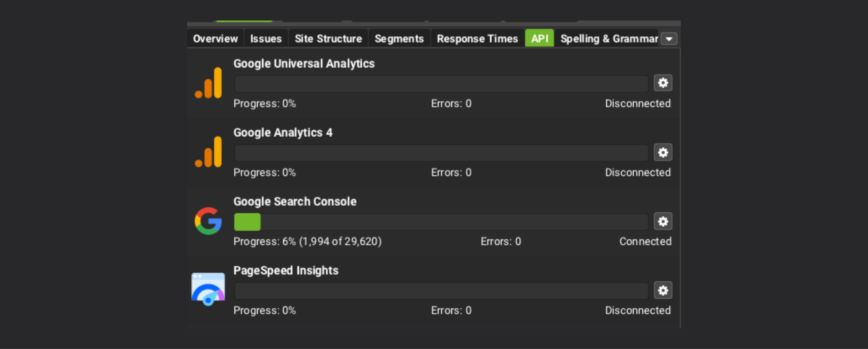Select the API tab
The width and height of the screenshot is (868, 349).
pyautogui.click(x=540, y=39)
